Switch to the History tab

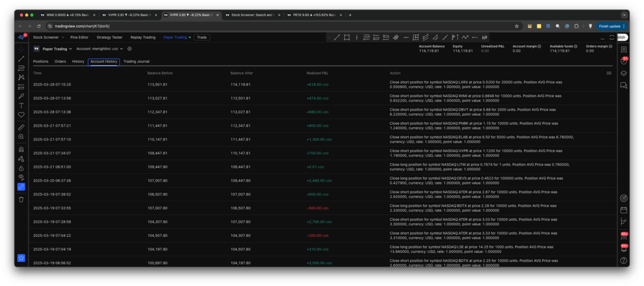coord(78,62)
